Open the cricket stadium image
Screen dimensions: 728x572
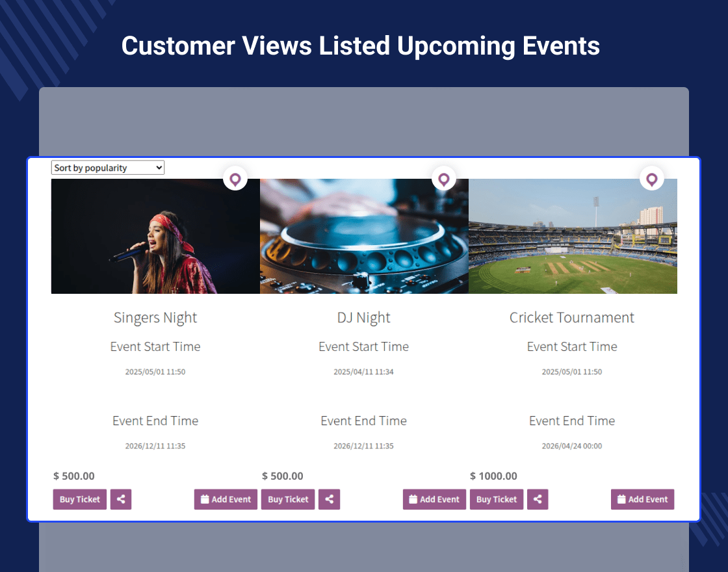click(572, 236)
